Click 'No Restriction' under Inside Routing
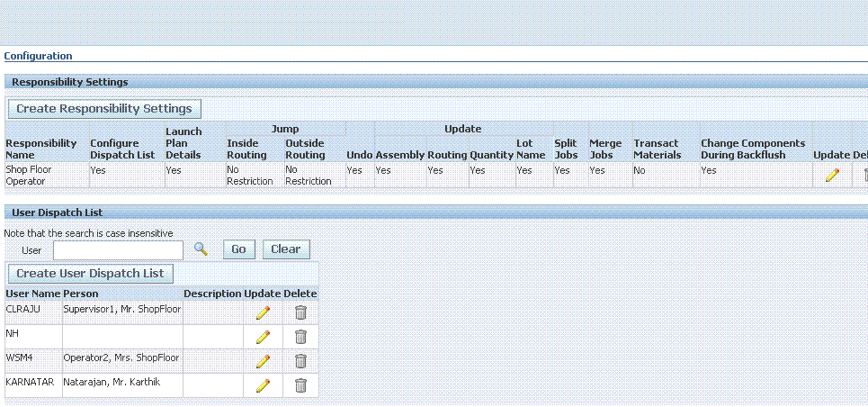The height and width of the screenshot is (407, 868). pos(250,176)
